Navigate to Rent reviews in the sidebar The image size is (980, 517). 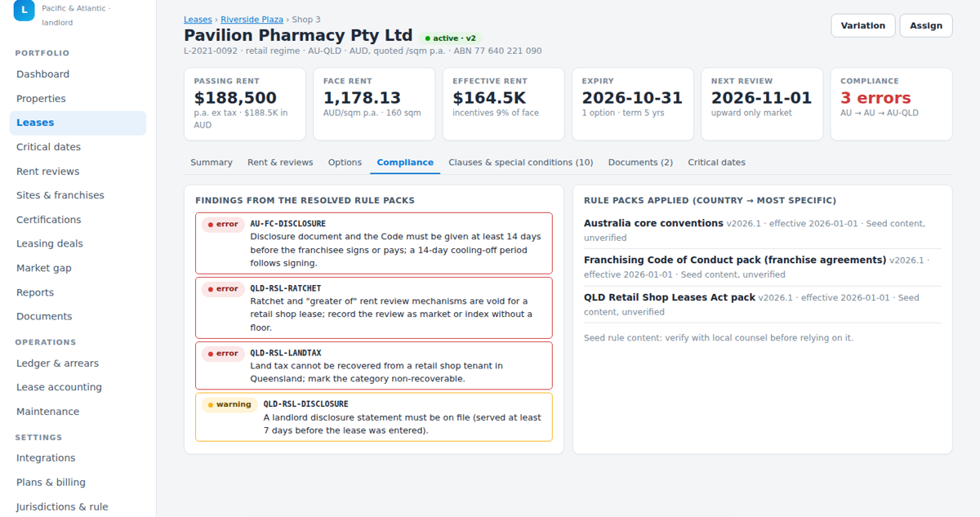(78, 172)
